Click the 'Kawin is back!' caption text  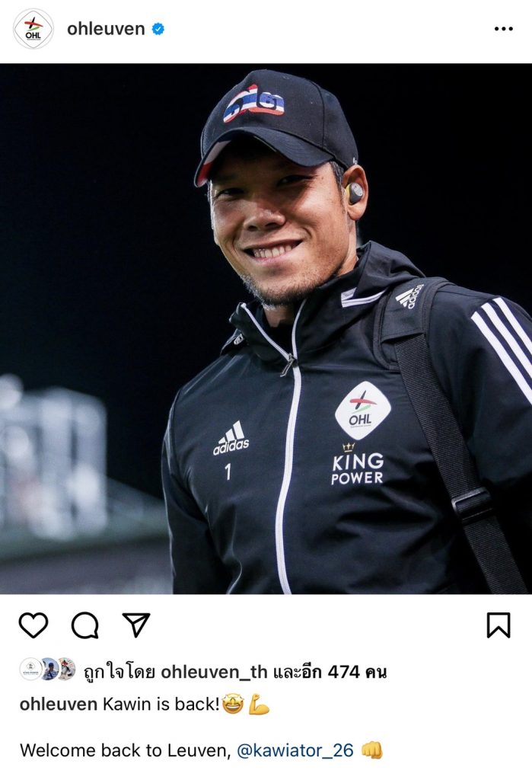(x=161, y=704)
